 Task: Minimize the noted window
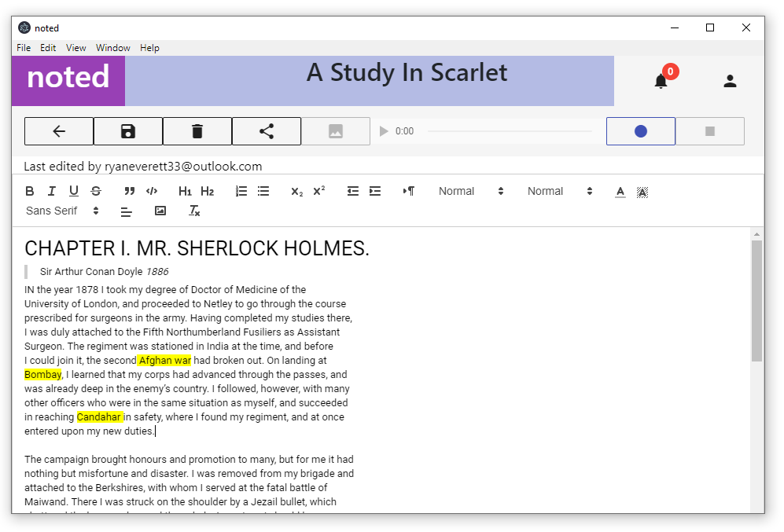(675, 28)
